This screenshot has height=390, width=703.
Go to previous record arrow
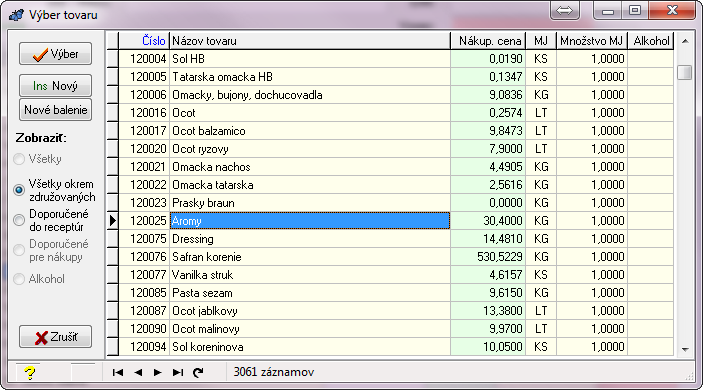[x=138, y=373]
